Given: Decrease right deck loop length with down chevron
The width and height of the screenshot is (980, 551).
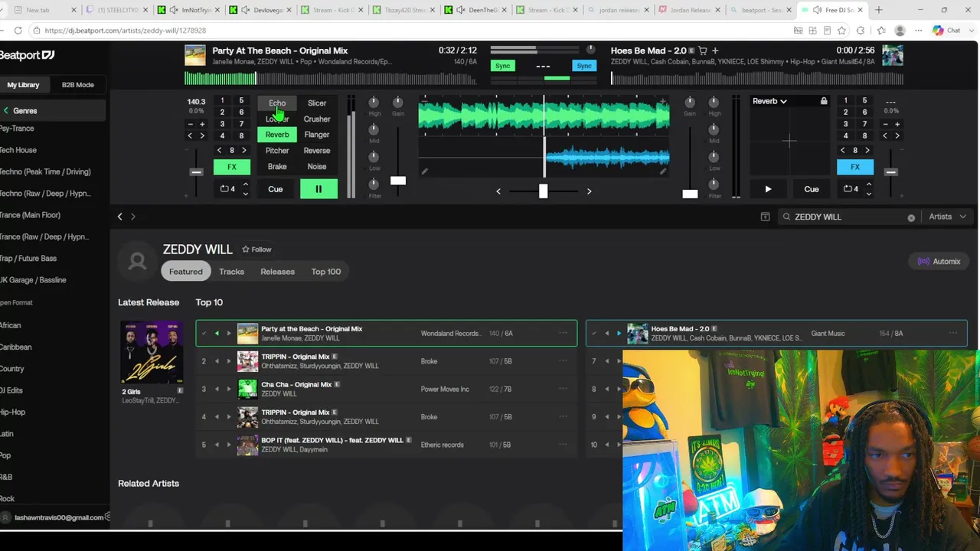Looking at the screenshot, I should tap(868, 194).
